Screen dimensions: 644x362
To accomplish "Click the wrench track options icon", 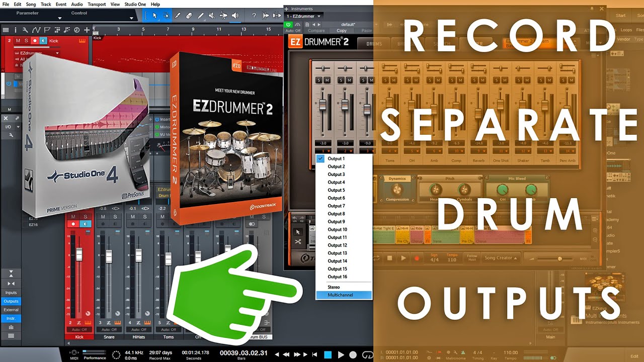I will pyautogui.click(x=24, y=30).
